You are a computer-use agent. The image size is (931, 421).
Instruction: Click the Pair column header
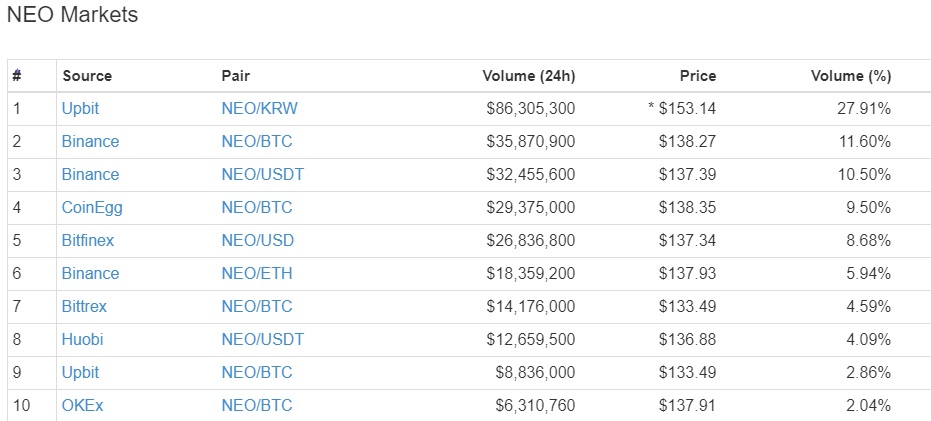pos(236,76)
